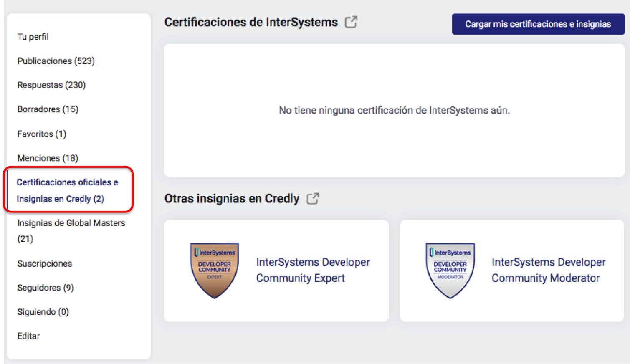The height and width of the screenshot is (364, 630).
Task: Click the Developer Community Moderator badge image
Action: (450, 270)
